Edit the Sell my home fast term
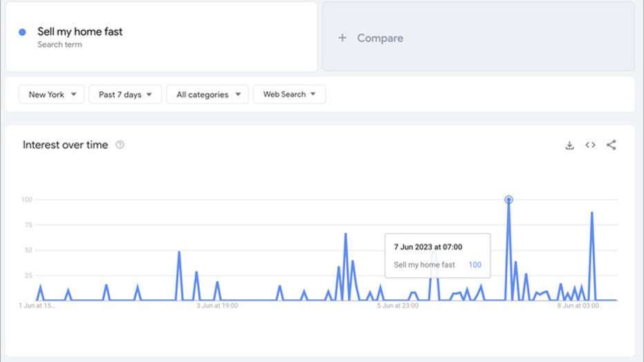Screen dimensions: 644x362 [80, 32]
